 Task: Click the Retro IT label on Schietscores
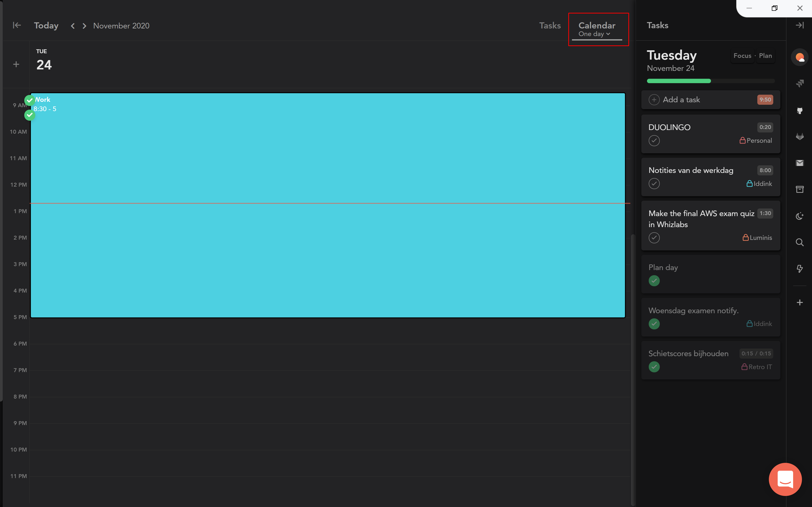tap(756, 367)
